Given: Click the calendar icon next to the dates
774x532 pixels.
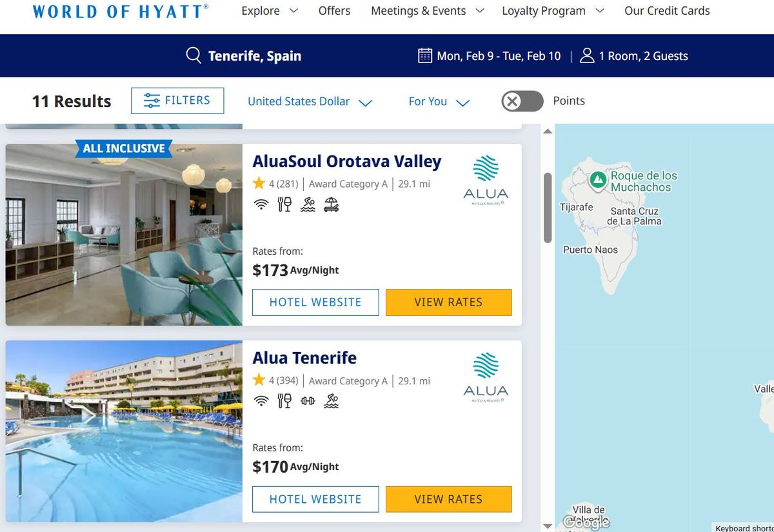Looking at the screenshot, I should (424, 55).
